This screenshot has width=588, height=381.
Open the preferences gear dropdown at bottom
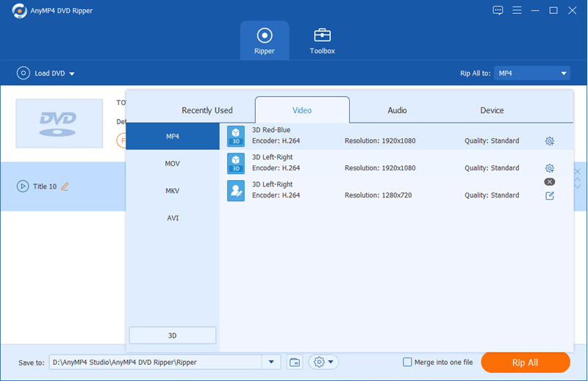click(x=323, y=362)
